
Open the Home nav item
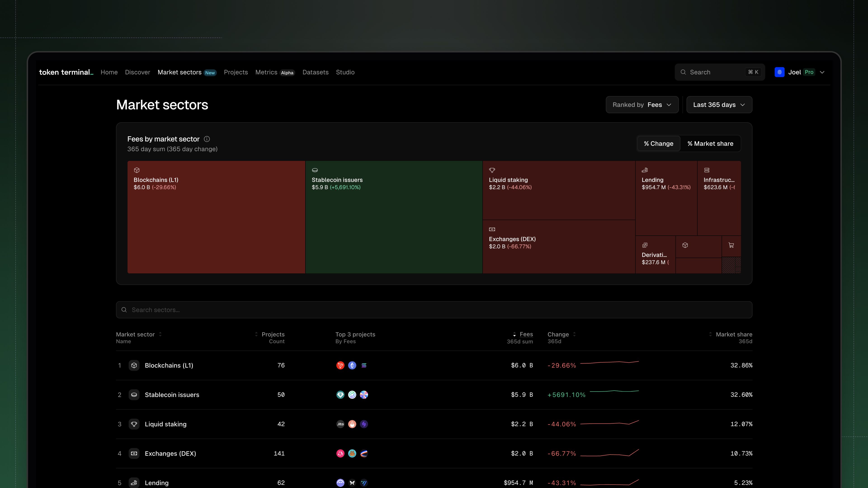(x=109, y=72)
